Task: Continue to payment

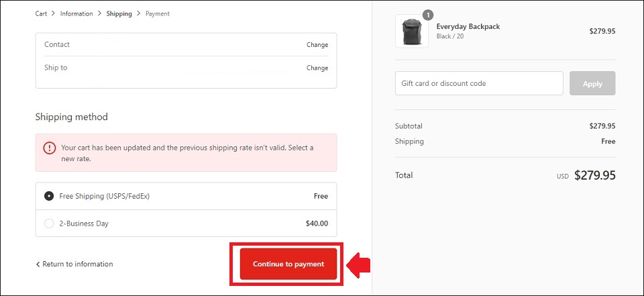Action: [x=288, y=264]
